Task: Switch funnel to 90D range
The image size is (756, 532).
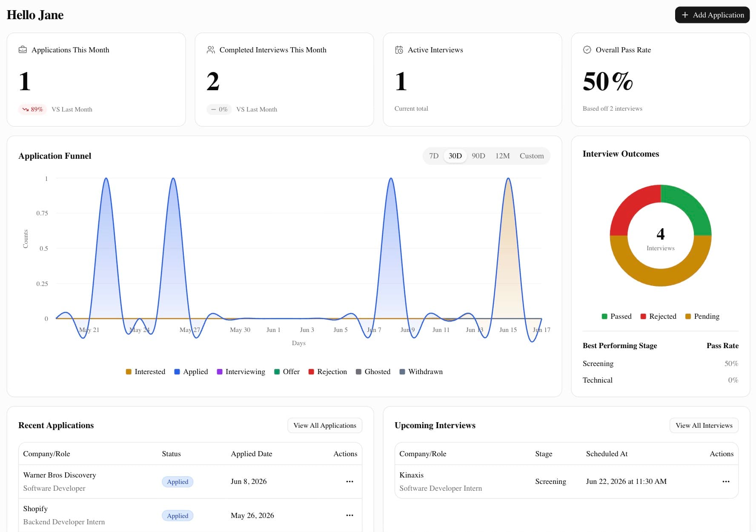Action: point(478,156)
